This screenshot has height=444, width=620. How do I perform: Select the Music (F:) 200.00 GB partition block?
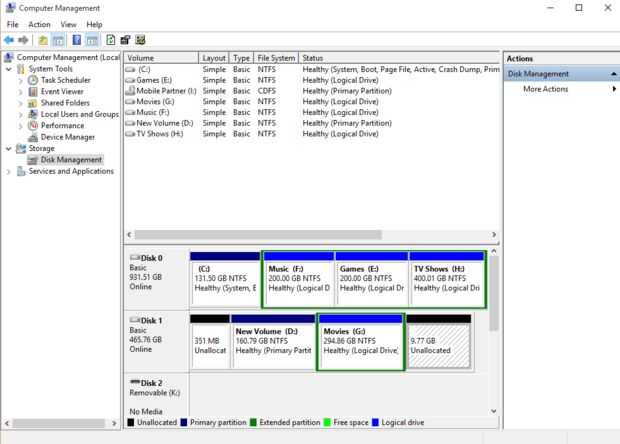click(299, 279)
